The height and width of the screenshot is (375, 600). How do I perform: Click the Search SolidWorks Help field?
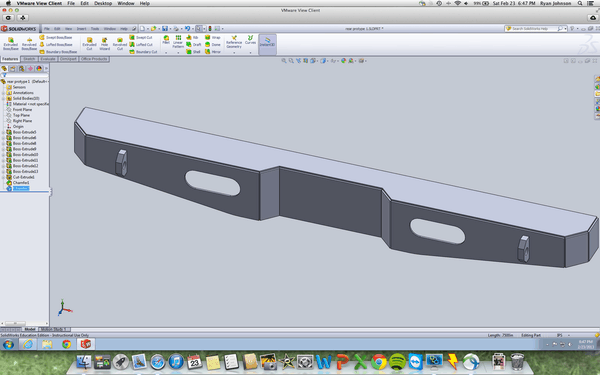[534, 29]
